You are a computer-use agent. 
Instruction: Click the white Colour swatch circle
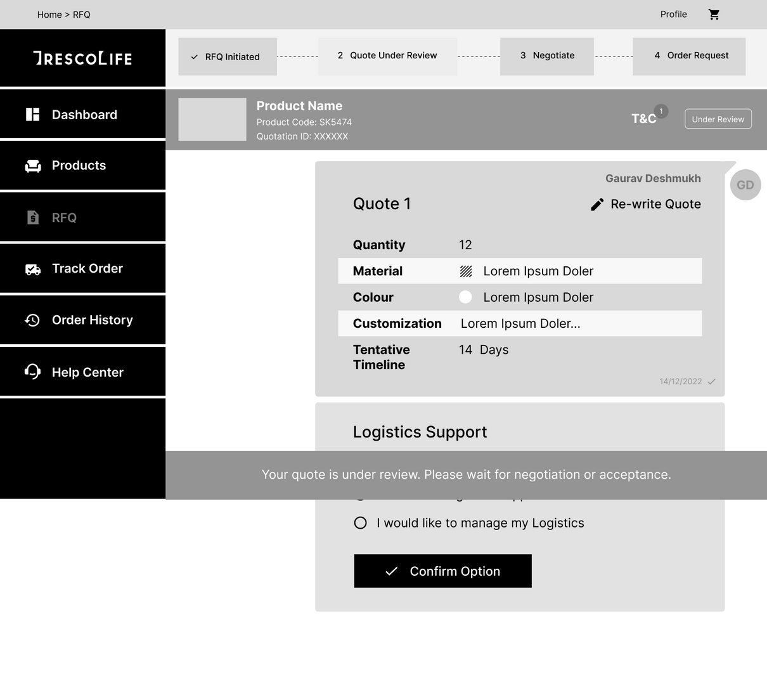pos(465,297)
